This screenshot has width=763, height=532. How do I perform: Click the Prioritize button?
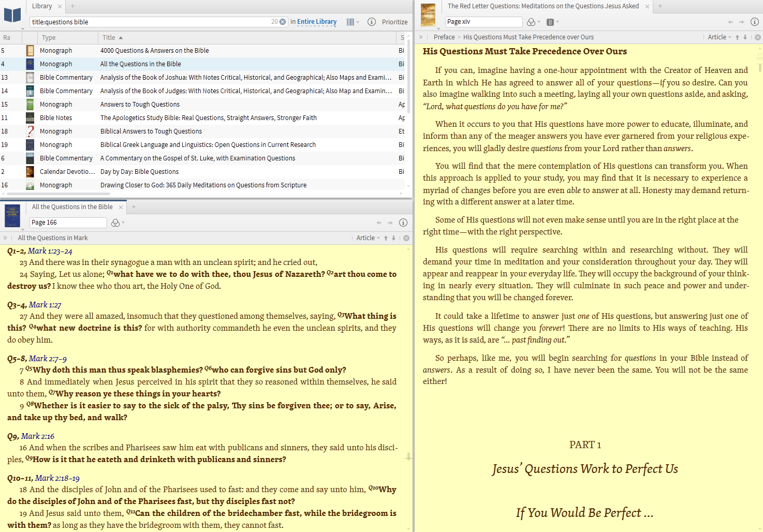pyautogui.click(x=395, y=22)
